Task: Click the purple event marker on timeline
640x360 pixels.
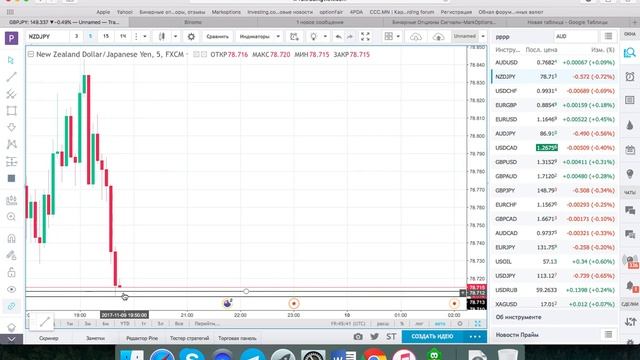Action: tap(227, 303)
